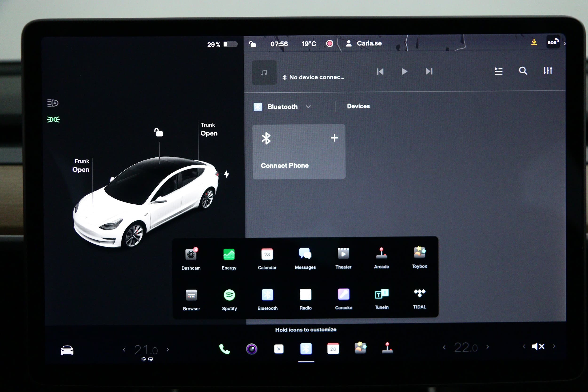Open Toybox from the app grid
The width and height of the screenshot is (588, 392).
[420, 257]
